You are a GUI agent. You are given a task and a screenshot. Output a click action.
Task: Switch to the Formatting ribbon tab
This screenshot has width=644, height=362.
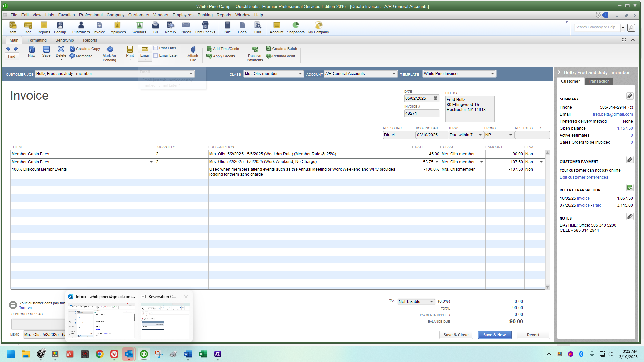click(37, 40)
